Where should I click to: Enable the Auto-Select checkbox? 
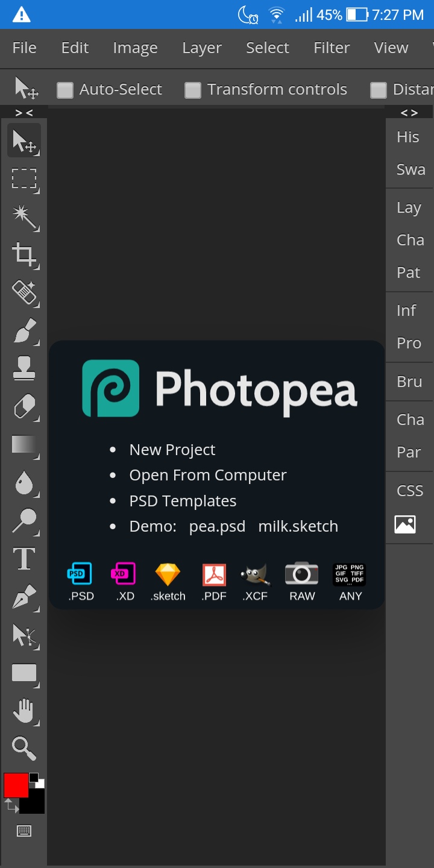click(65, 90)
